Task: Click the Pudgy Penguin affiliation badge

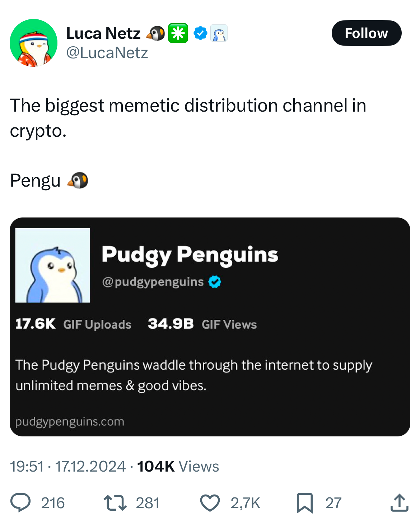Action: pyautogui.click(x=219, y=33)
